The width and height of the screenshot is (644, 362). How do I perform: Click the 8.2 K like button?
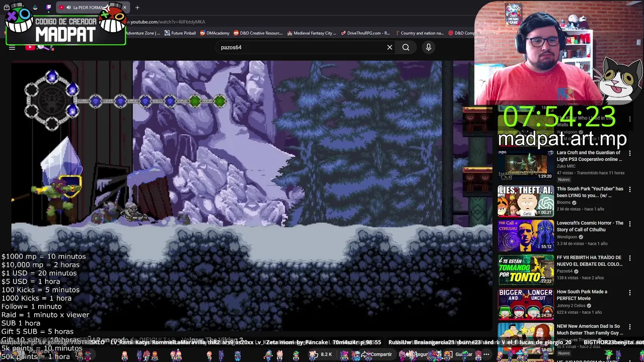click(x=321, y=354)
